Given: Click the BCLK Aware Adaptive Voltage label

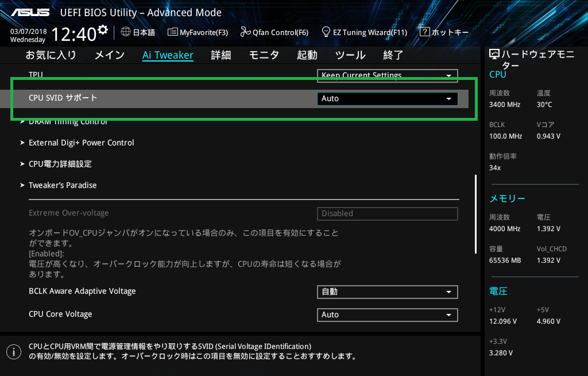Looking at the screenshot, I should point(82,291).
